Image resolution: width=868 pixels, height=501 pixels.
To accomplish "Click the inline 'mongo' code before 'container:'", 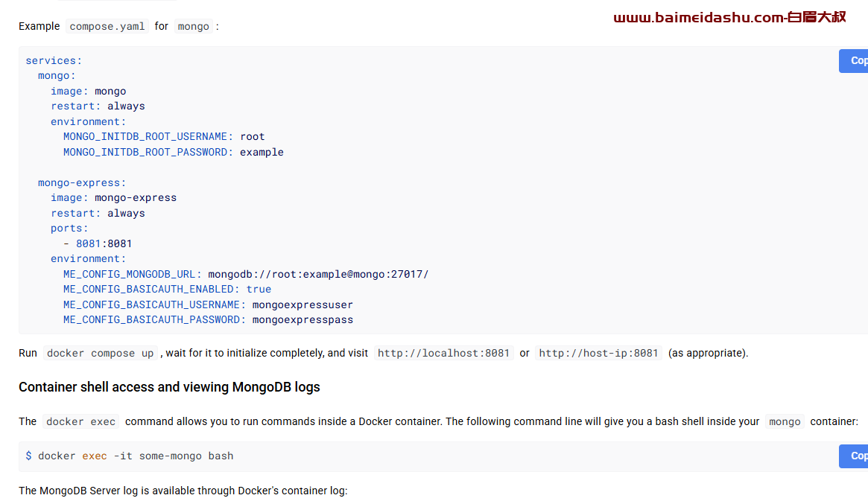I will point(785,421).
